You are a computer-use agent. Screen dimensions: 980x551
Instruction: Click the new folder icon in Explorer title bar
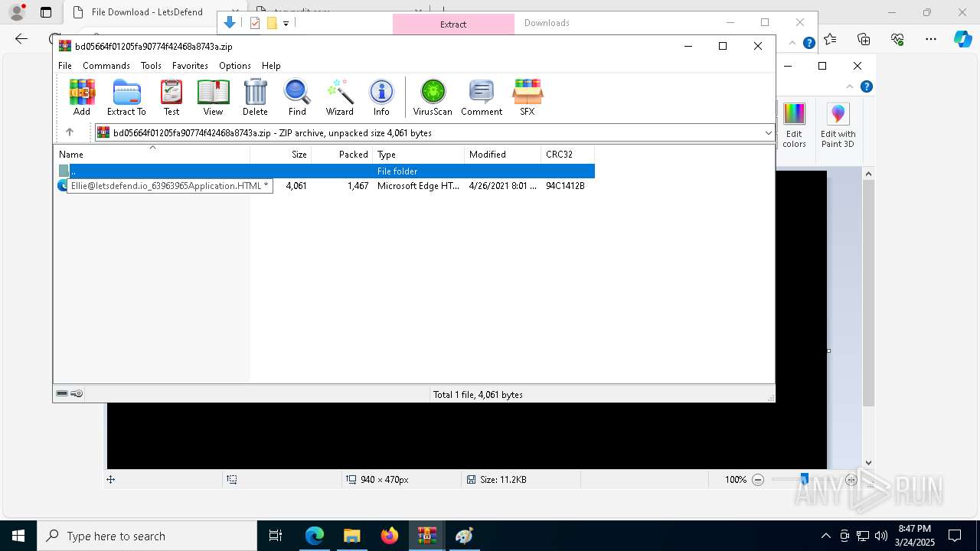(x=271, y=23)
